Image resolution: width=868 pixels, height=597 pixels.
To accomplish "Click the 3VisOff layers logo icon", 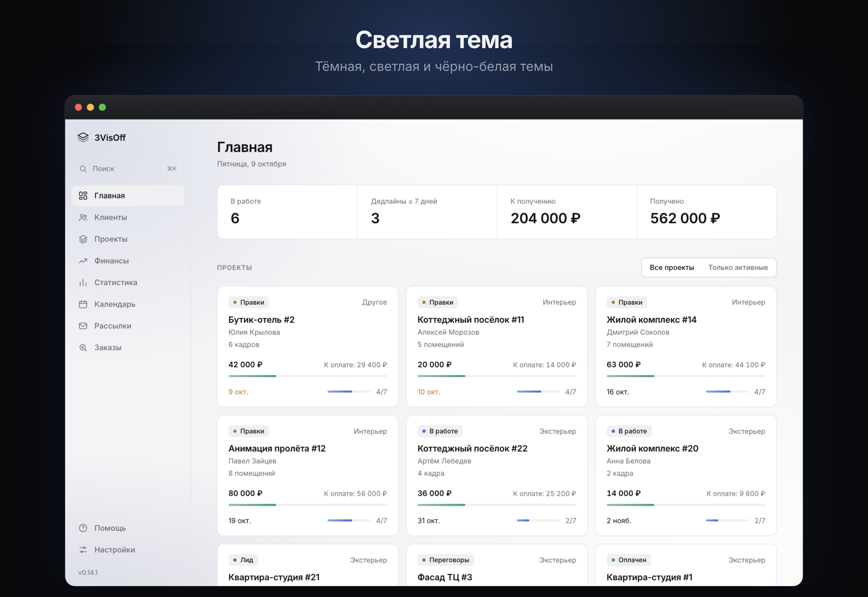I will [83, 137].
